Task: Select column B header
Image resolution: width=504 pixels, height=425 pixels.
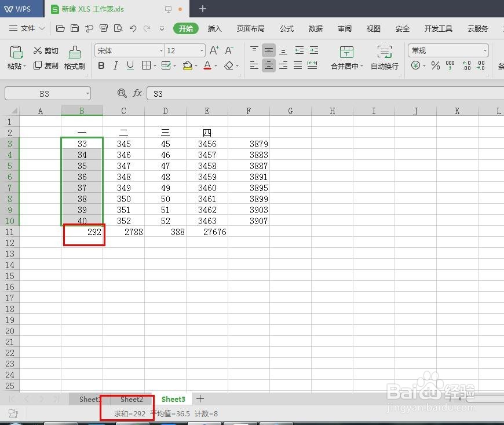Action: click(82, 111)
